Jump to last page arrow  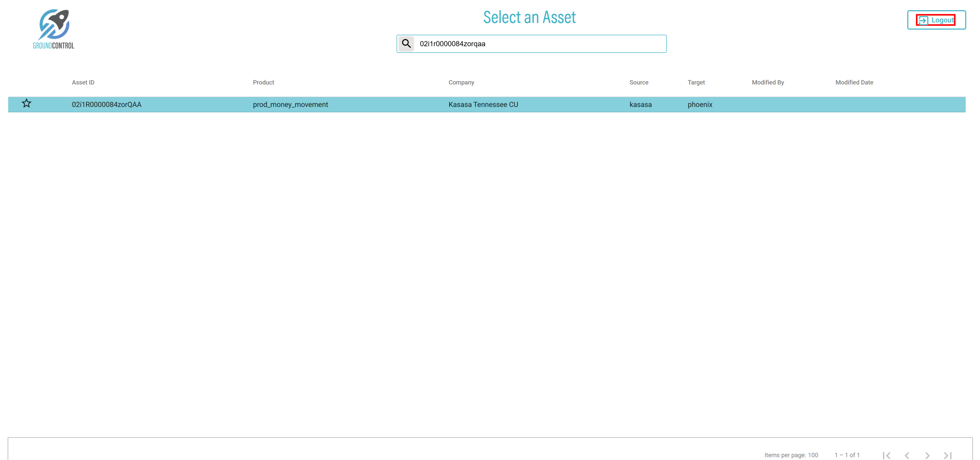pyautogui.click(x=947, y=455)
